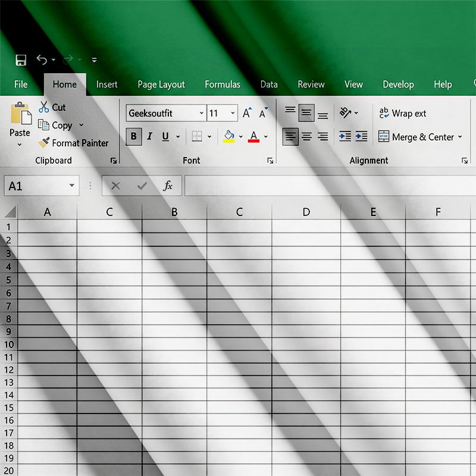This screenshot has width=476, height=476.
Task: Click the Save icon in quick access toolbar
Action: pos(21,60)
